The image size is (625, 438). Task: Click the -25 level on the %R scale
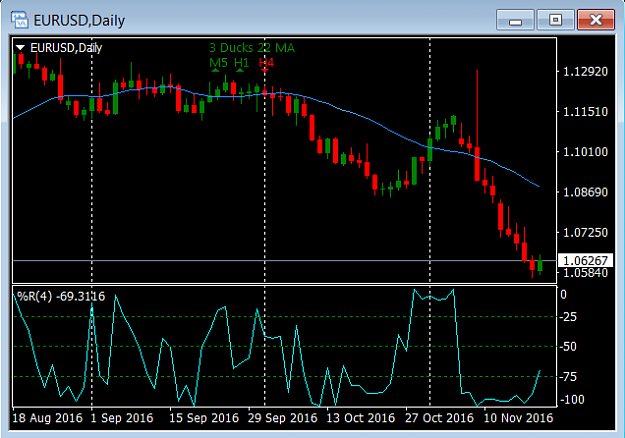[568, 317]
